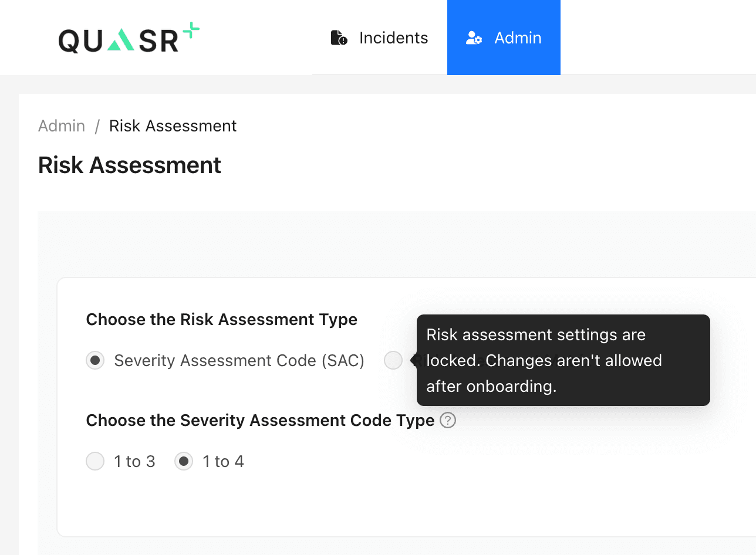Dismiss the locked settings tooltip

[x=563, y=360]
